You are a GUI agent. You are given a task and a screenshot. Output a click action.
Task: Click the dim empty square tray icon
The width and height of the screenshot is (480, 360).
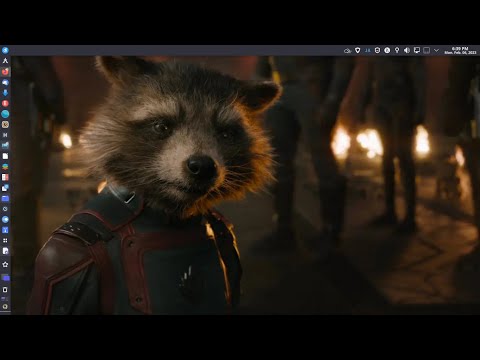click(x=426, y=50)
